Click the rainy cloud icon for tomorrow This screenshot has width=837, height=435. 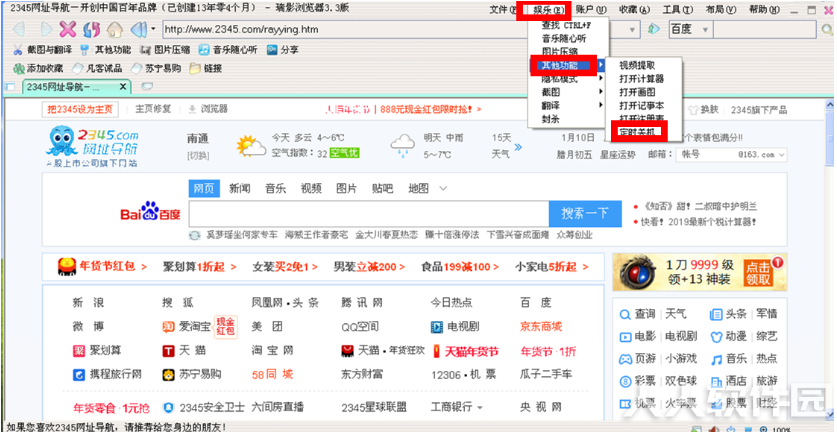point(402,146)
